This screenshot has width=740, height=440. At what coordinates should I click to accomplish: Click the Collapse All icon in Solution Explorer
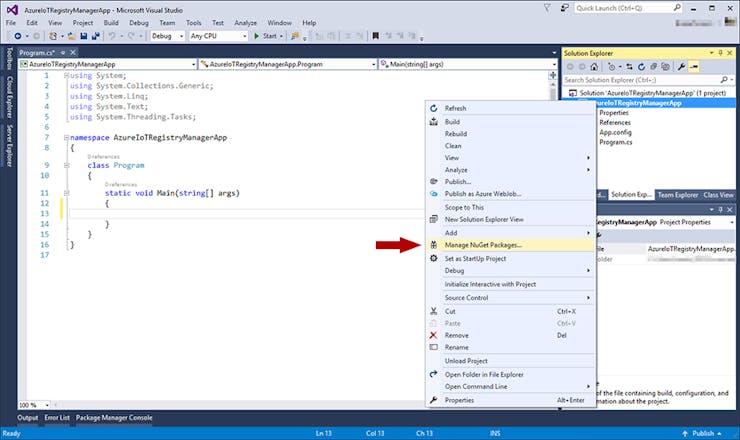[653, 67]
